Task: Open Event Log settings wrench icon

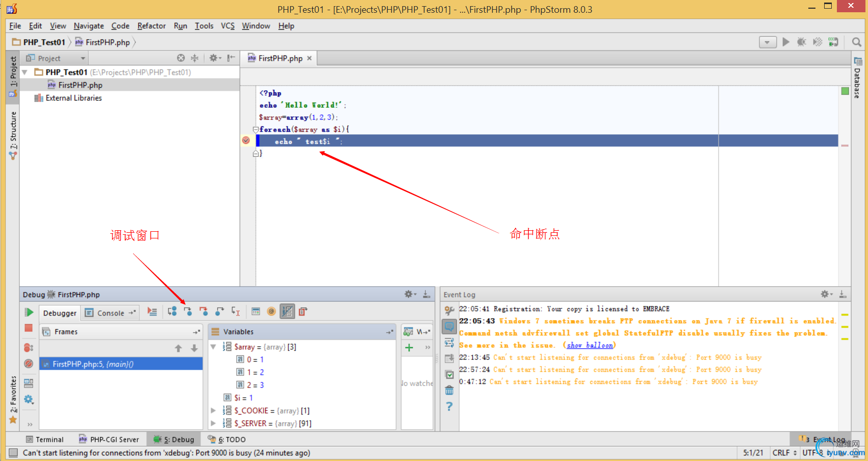Action: coord(449,310)
